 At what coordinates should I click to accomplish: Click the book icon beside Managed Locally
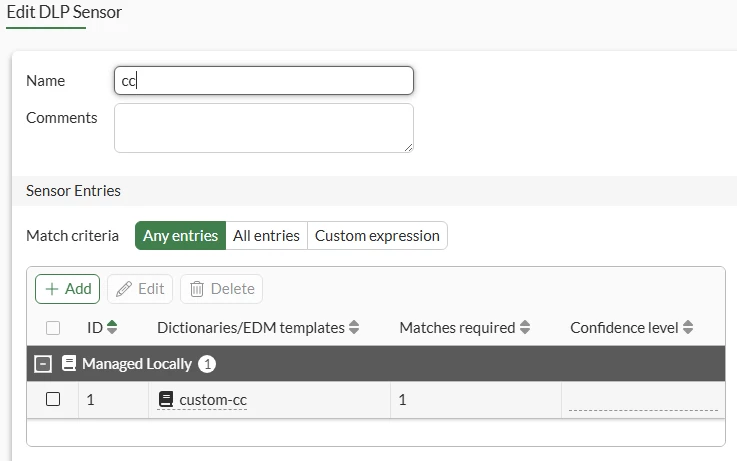69,363
